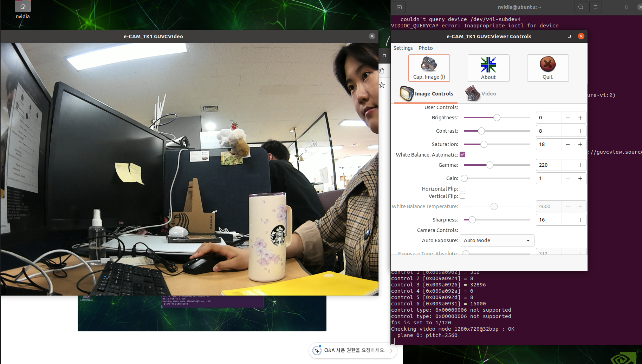Enable the Horizontal Flip checkbox

(462, 188)
